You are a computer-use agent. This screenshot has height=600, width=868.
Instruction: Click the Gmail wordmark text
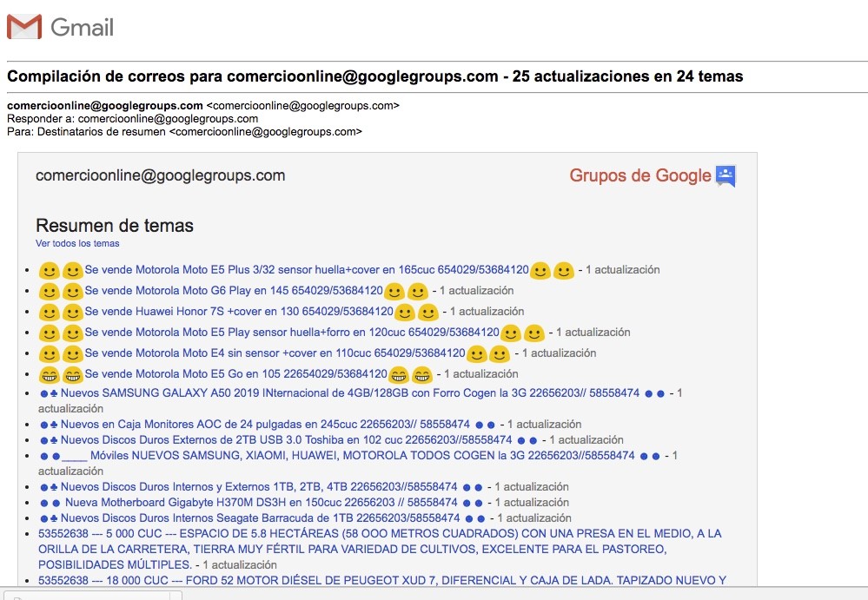(82, 28)
